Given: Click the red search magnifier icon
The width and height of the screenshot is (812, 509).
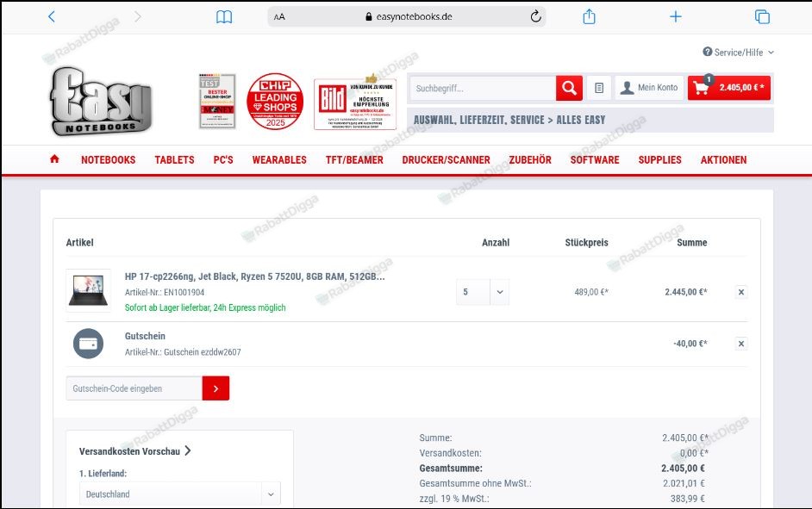Looking at the screenshot, I should pyautogui.click(x=569, y=87).
